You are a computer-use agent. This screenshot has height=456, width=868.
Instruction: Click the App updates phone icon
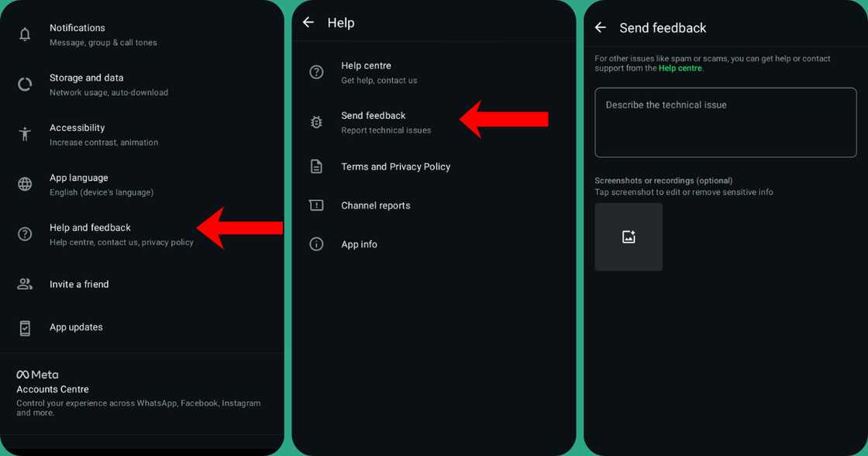coord(24,326)
